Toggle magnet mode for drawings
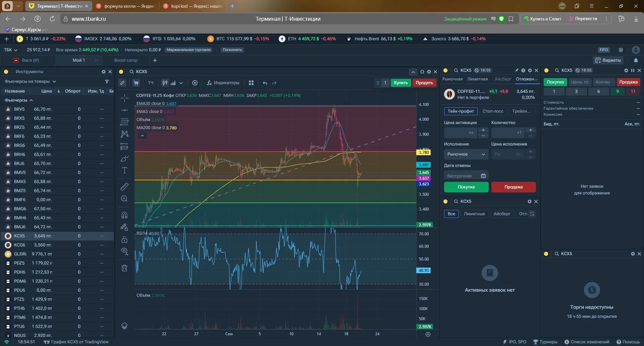The height and width of the screenshot is (346, 644). point(124,215)
